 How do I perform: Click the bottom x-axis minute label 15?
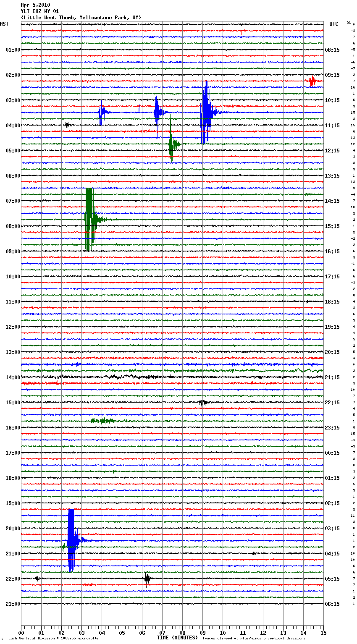(x=323, y=633)
